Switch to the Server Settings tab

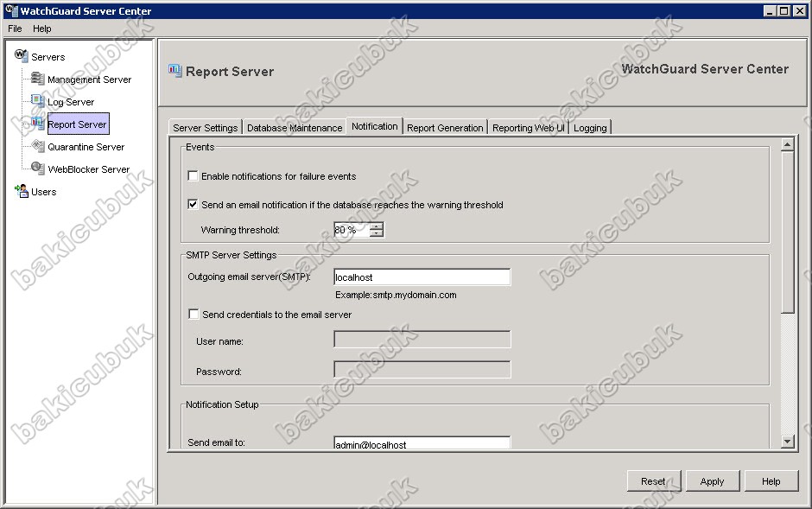pyautogui.click(x=205, y=127)
